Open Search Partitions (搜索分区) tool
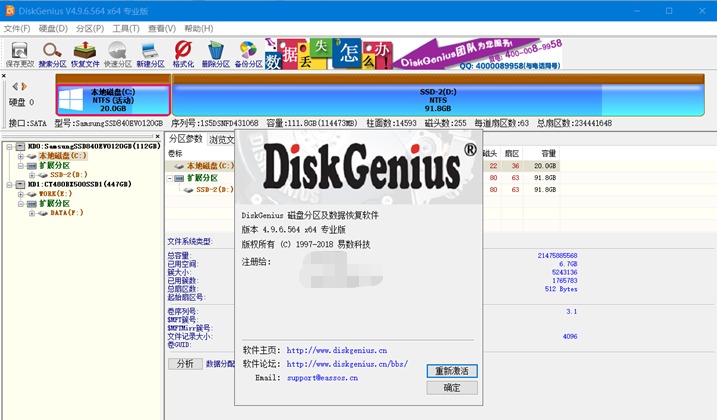This screenshot has width=717, height=420. point(52,54)
